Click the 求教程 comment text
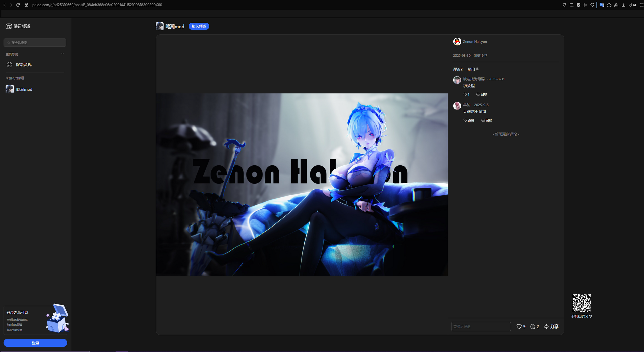Image resolution: width=644 pixels, height=352 pixels. 469,86
